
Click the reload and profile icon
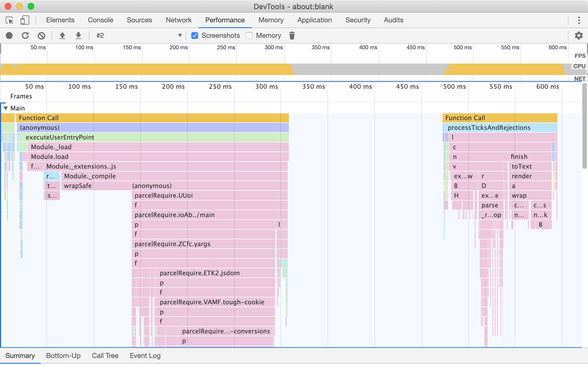click(25, 36)
